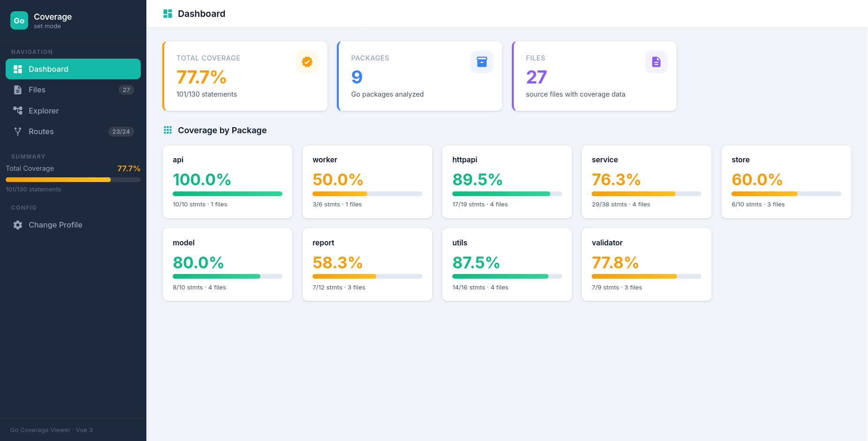Open the Explorer navigation item

coord(44,111)
